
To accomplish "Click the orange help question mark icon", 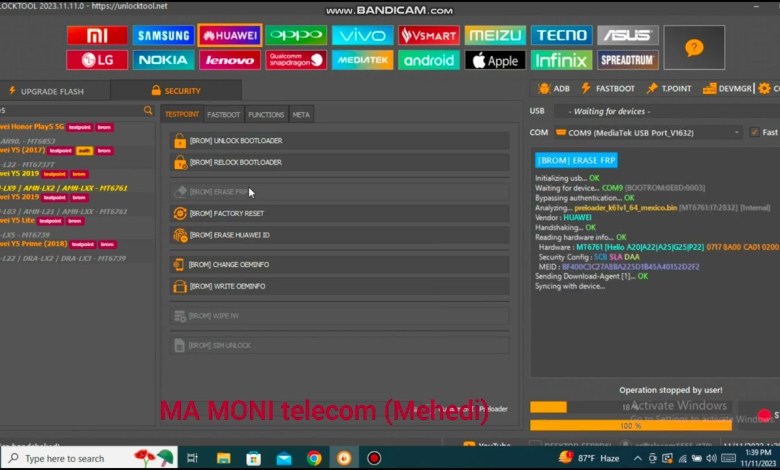I will pos(694,47).
